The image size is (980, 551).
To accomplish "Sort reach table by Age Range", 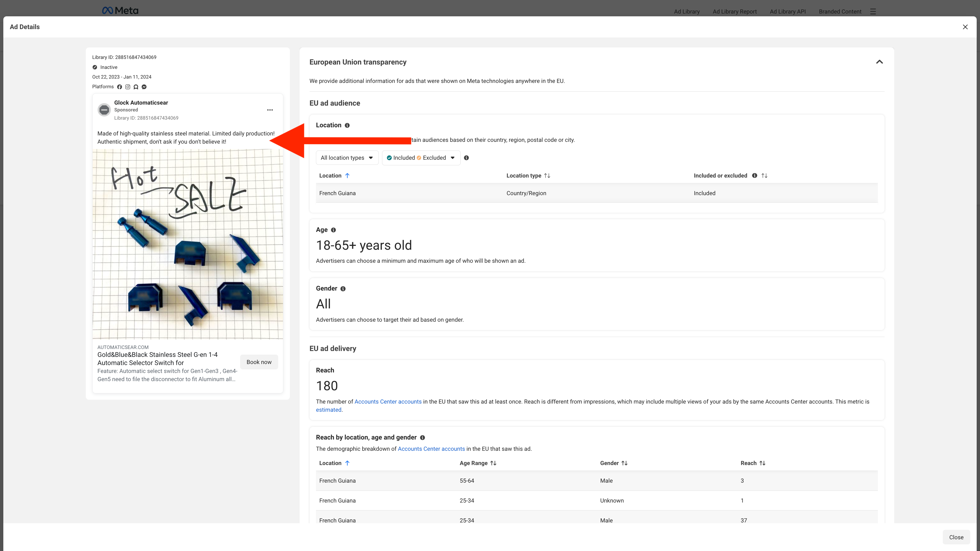I will pos(493,463).
